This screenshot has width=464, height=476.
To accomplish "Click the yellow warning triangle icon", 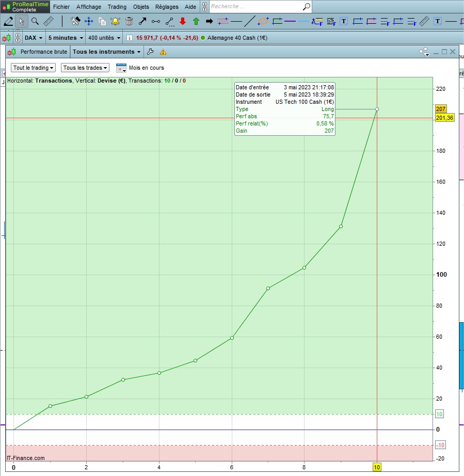I will coord(163,52).
